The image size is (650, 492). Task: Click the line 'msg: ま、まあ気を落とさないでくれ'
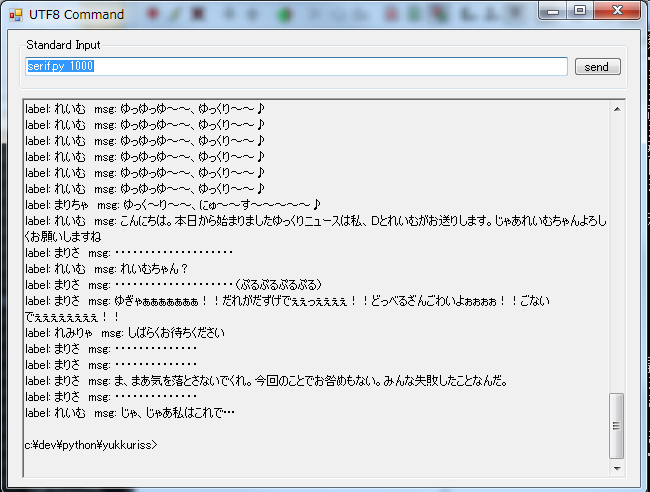coord(266,381)
